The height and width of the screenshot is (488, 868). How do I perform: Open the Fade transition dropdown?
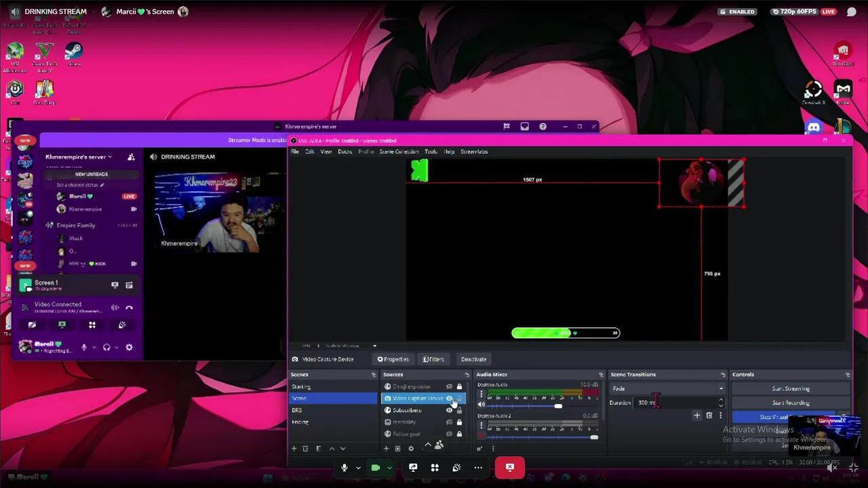tap(667, 389)
